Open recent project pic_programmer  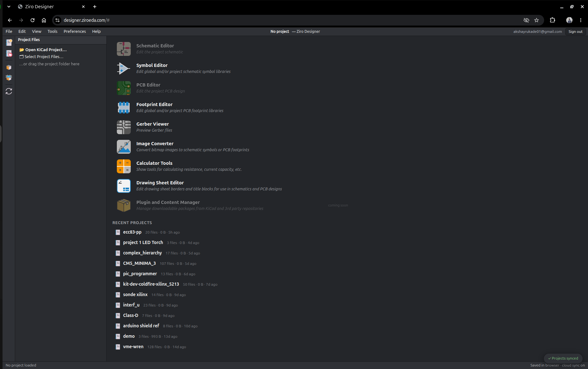pos(140,274)
